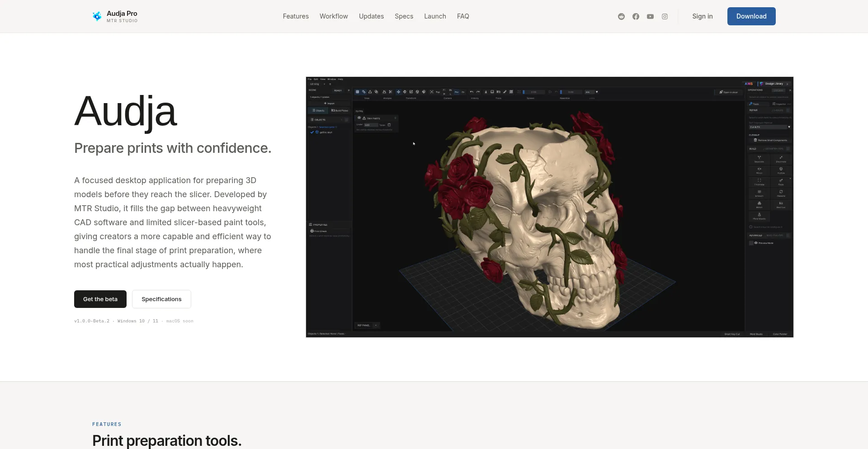Toggle the gothic-skull object checkmark
This screenshot has height=449, width=868.
tap(312, 132)
